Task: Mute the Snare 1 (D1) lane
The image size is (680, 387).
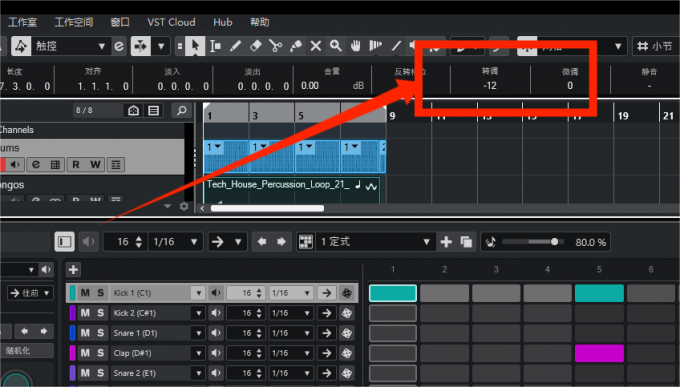Action: point(85,333)
